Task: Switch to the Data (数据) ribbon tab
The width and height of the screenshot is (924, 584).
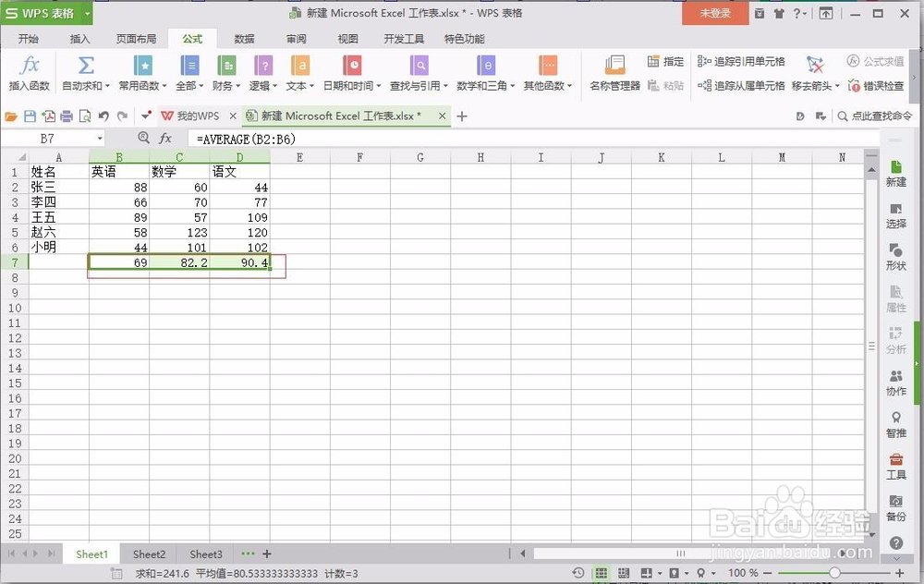Action: point(243,39)
